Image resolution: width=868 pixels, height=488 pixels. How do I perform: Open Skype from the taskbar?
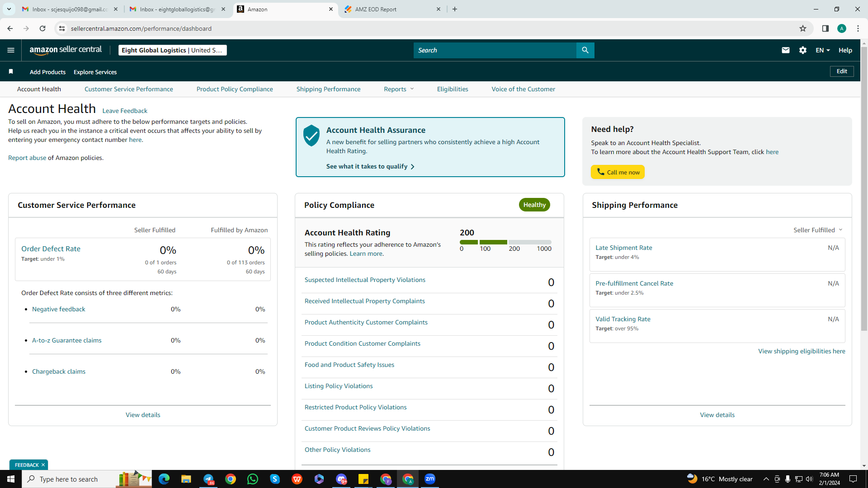click(275, 479)
